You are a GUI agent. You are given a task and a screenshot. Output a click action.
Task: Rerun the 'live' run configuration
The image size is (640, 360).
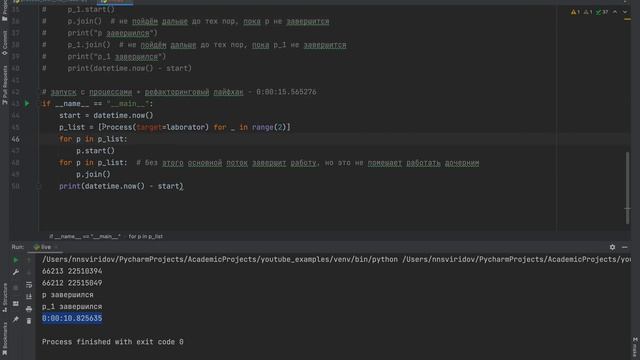pyautogui.click(x=16, y=260)
